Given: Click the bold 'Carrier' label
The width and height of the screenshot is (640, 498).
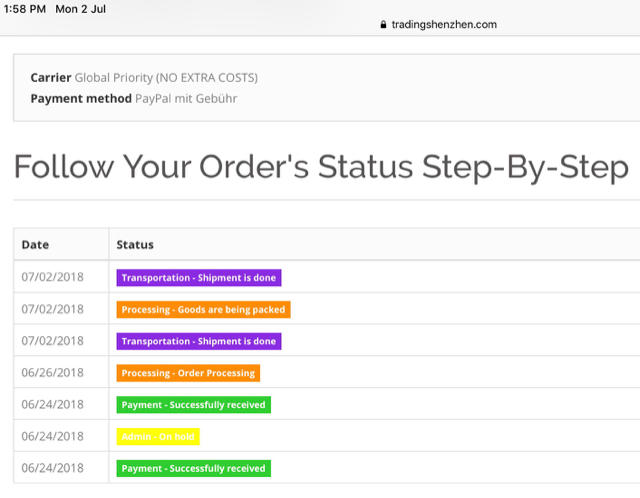Looking at the screenshot, I should (x=51, y=78).
